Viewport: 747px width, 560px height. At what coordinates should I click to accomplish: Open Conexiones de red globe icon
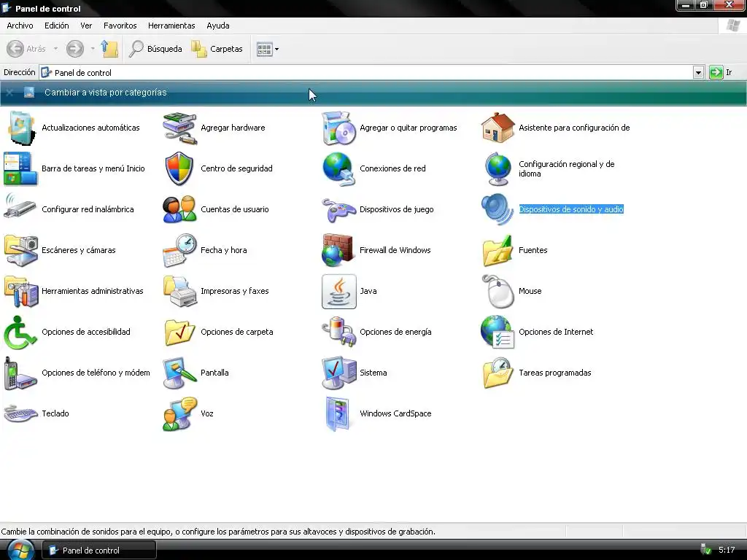click(x=338, y=168)
